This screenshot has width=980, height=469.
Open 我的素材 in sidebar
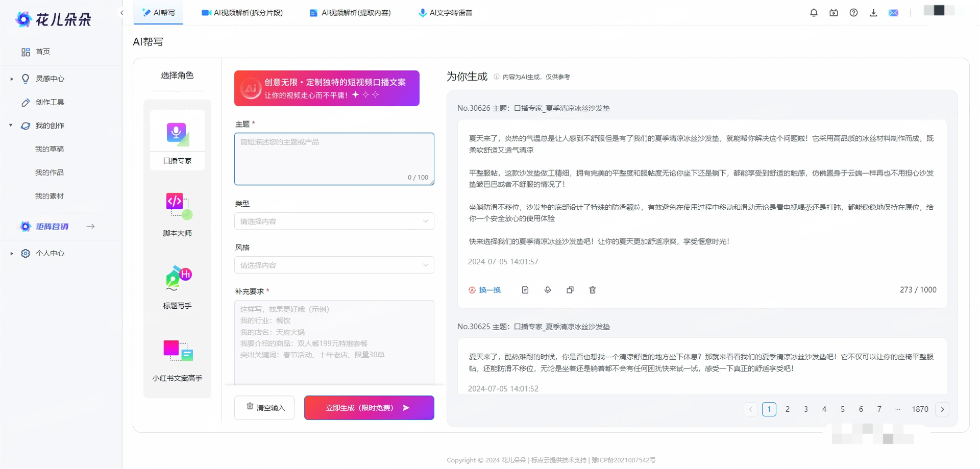pos(50,196)
